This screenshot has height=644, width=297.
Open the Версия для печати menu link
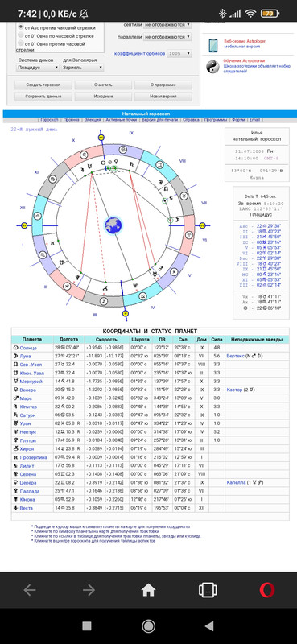[x=160, y=120]
